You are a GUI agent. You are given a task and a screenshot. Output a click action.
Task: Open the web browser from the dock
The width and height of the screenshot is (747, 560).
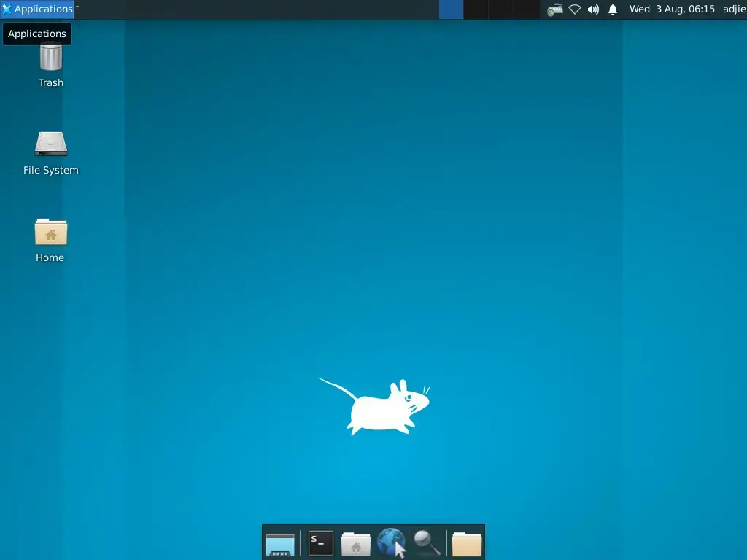(x=391, y=542)
